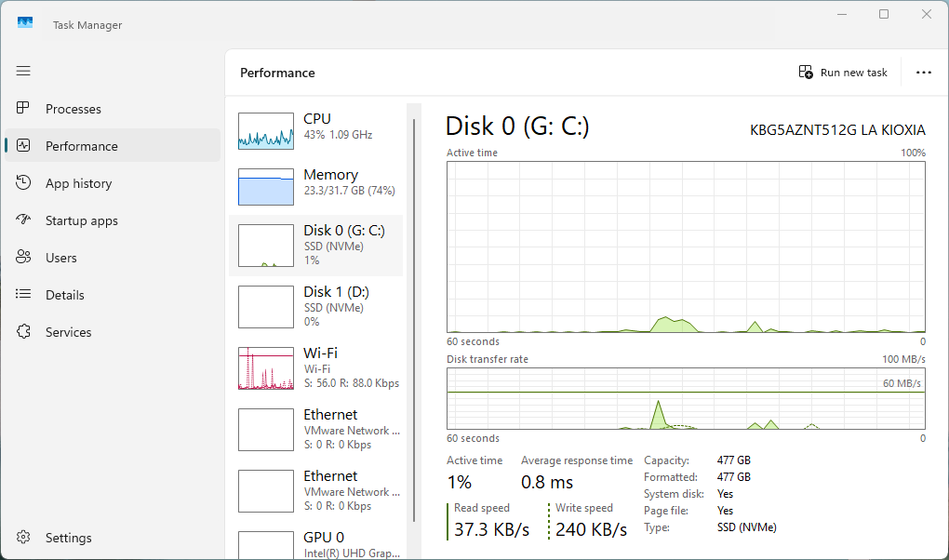The height and width of the screenshot is (560, 949).
Task: Select the Wi-Fi graph thumbnail
Action: click(266, 368)
